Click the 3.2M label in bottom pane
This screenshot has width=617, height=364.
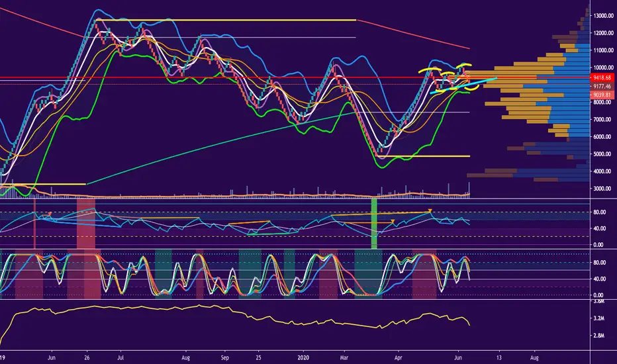[x=599, y=318]
